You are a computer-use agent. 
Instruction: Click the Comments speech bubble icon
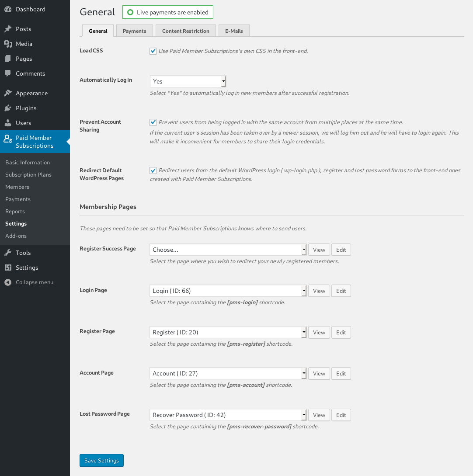8,73
